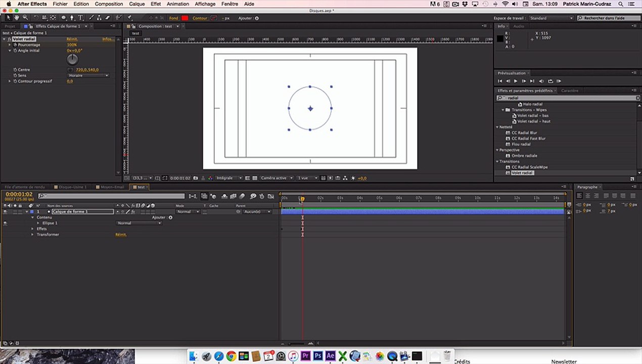Open the Calque menu
The height and width of the screenshot is (364, 642).
pyautogui.click(x=136, y=4)
